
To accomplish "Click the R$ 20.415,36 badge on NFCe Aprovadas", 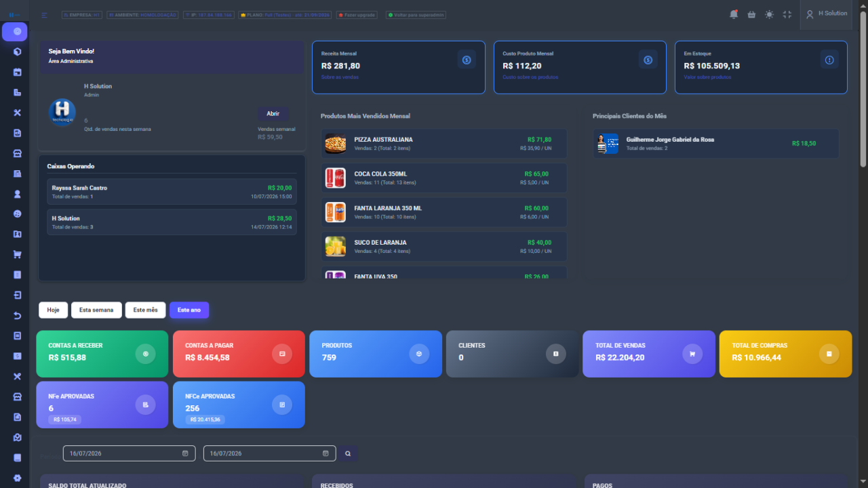I will (205, 420).
